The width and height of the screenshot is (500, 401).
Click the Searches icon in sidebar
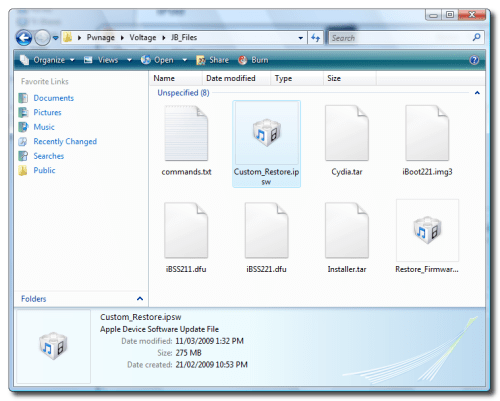[x=23, y=156]
